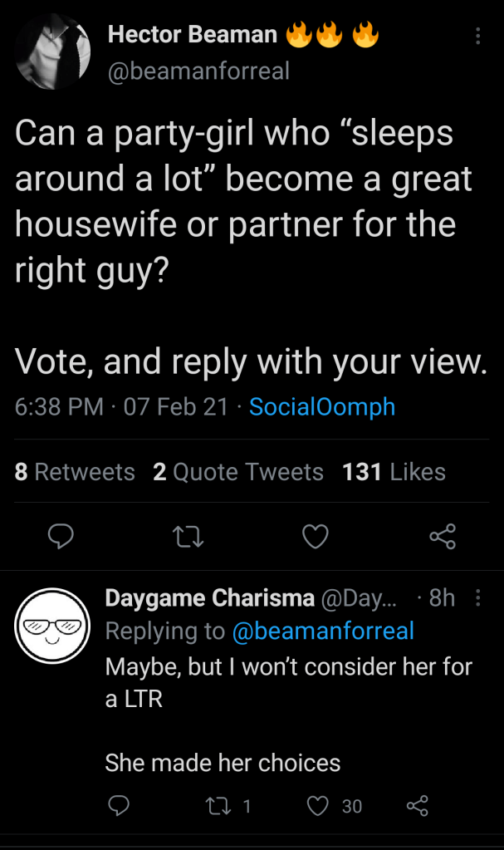
Task: Open more options for Hector's tweet
Action: point(477,37)
